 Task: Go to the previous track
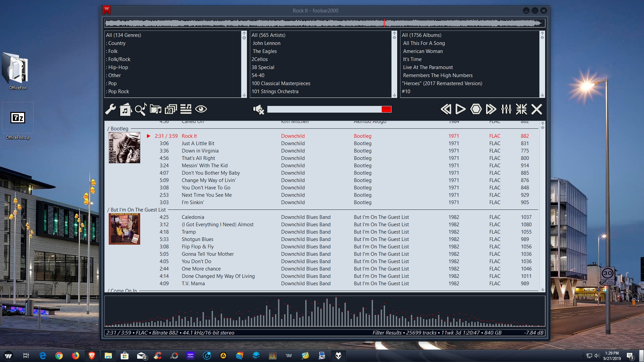click(x=446, y=109)
